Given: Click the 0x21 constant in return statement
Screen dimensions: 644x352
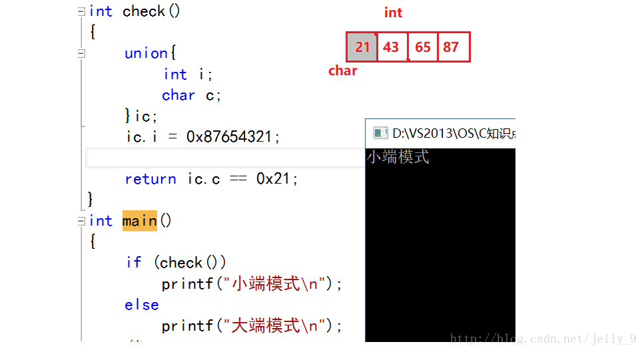Looking at the screenshot, I should [x=272, y=179].
